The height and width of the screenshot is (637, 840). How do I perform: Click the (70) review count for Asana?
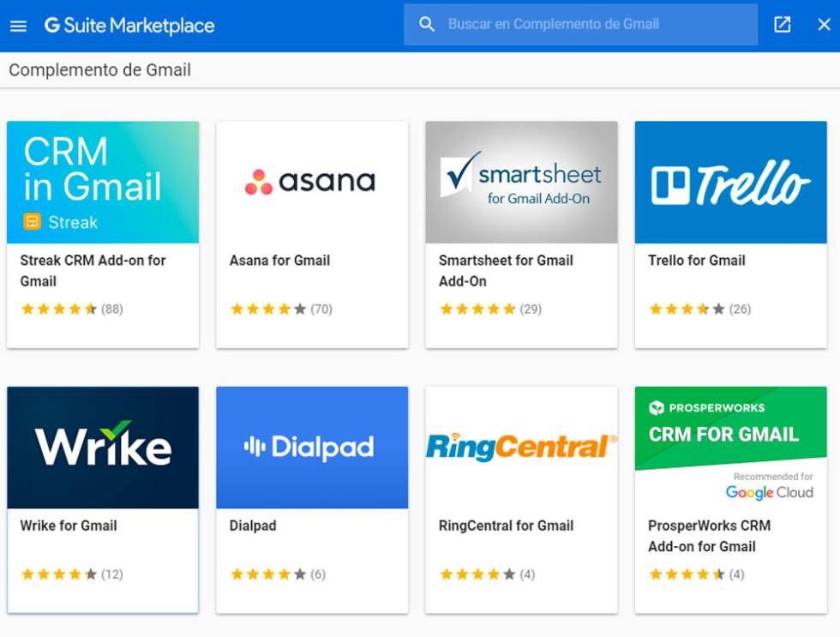321,309
